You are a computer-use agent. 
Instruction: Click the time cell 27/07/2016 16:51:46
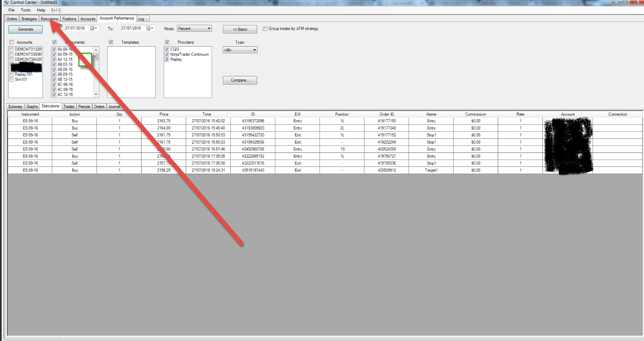tap(208, 149)
